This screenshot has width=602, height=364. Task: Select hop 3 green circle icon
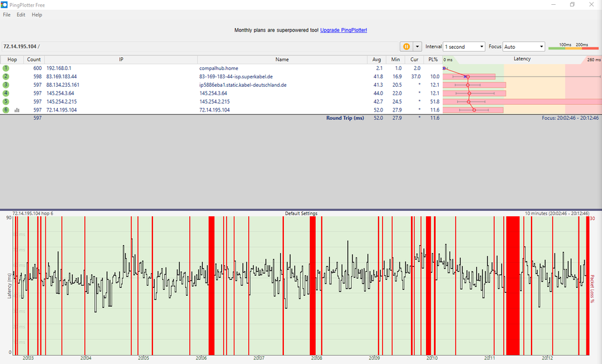pyautogui.click(x=6, y=85)
